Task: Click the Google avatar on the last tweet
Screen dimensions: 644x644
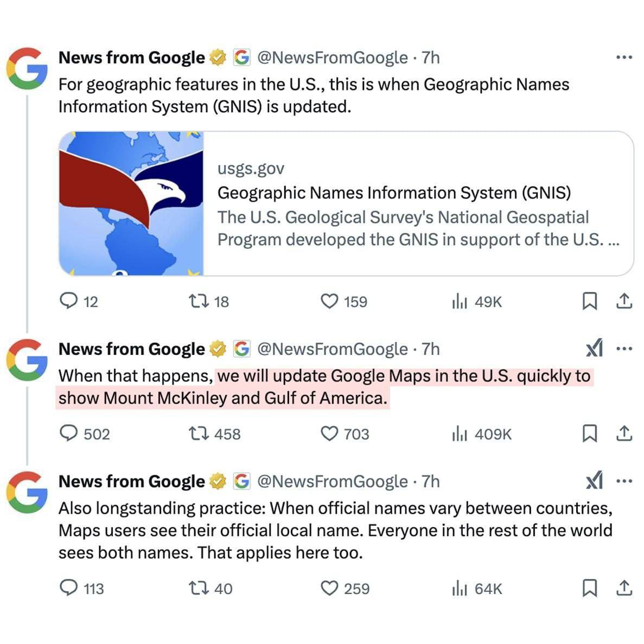Action: tap(27, 492)
